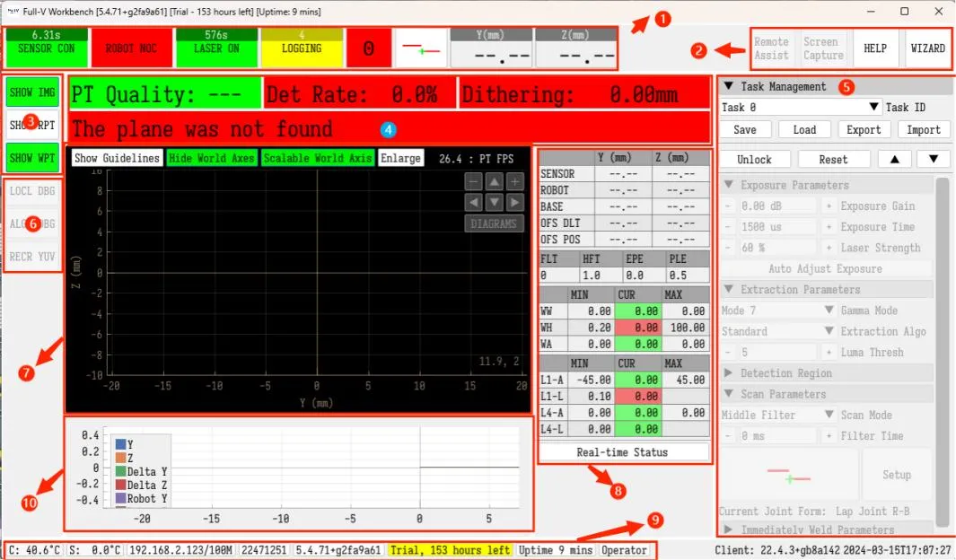Pan plot left with the left arrow
Screen dimensions: 956x560
click(x=474, y=202)
